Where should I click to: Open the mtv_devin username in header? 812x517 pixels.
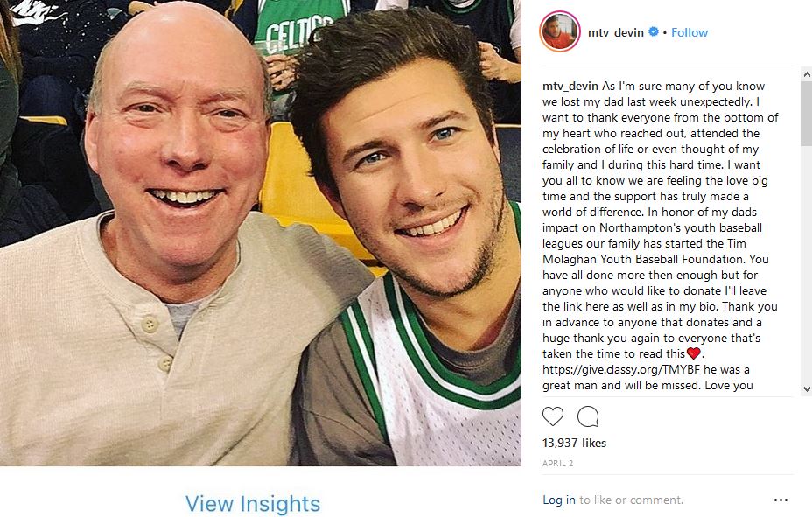click(616, 32)
